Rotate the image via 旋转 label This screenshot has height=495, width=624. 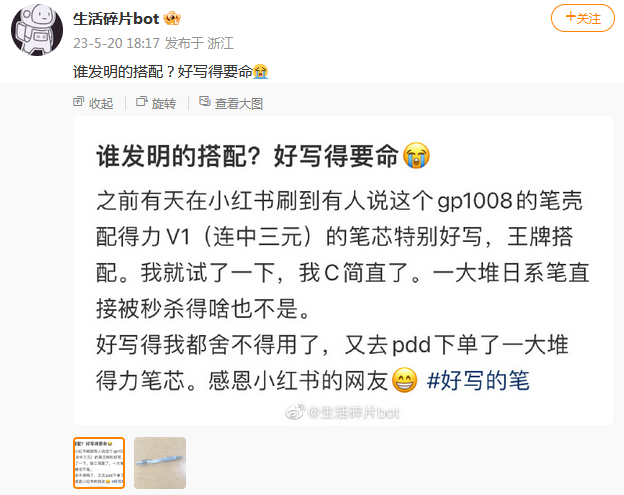pos(164,103)
